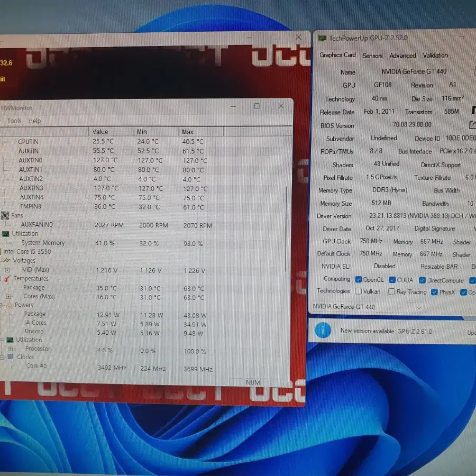The height and width of the screenshot is (476, 476).
Task: Select the System Memory utilization row
Action: [x=146, y=243]
